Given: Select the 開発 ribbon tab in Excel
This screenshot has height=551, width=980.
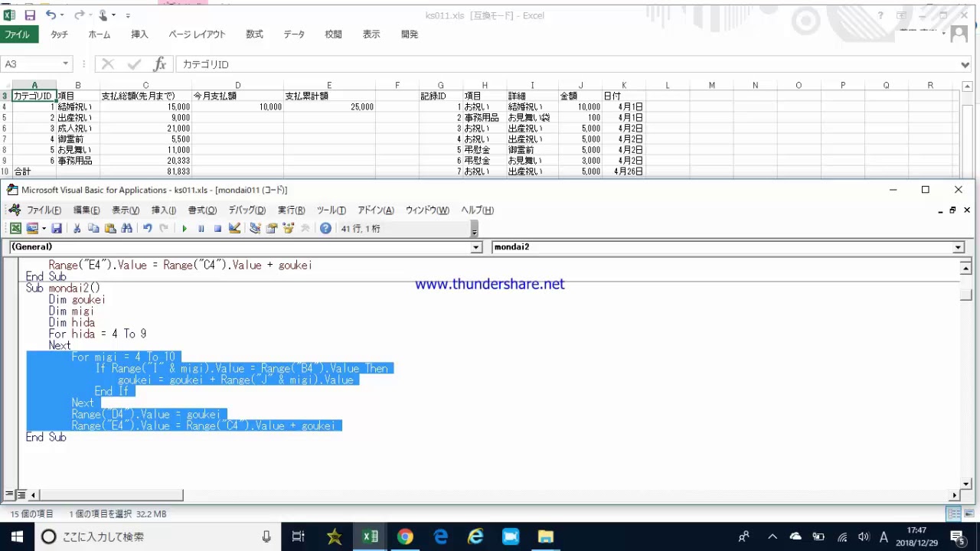Looking at the screenshot, I should [410, 34].
